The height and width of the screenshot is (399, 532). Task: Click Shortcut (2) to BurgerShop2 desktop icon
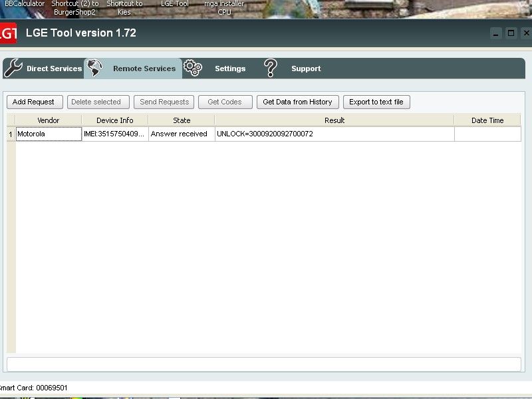(75, 8)
